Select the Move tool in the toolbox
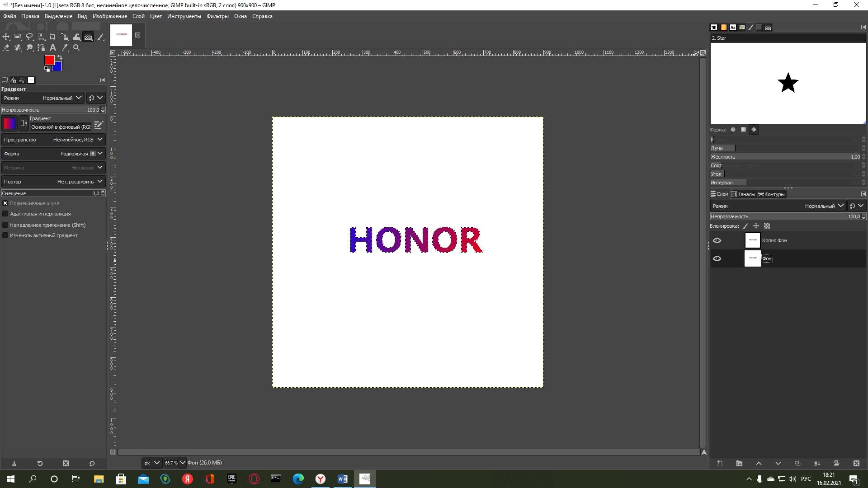The width and height of the screenshot is (868, 488). coord(6,37)
